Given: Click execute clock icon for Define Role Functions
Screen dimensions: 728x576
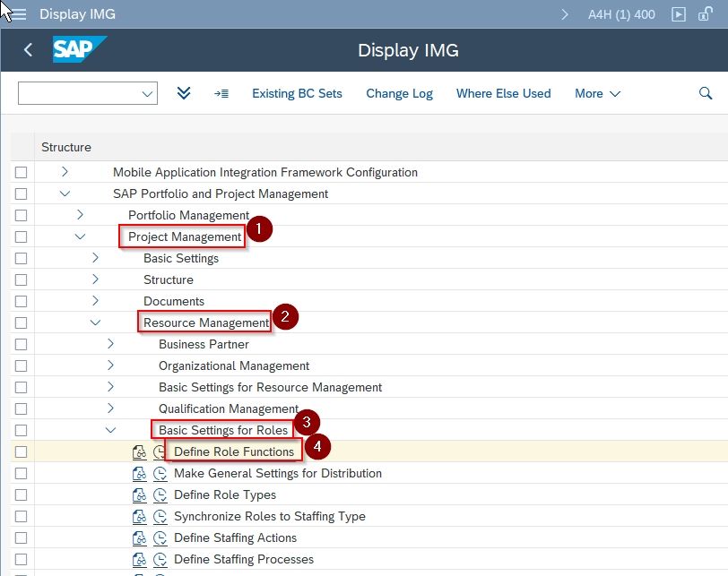Looking at the screenshot, I should point(160,451).
